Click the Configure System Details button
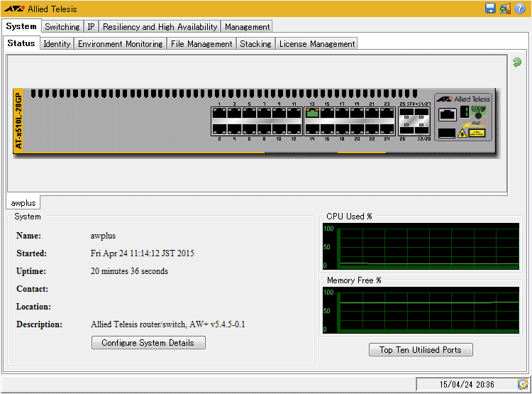532x394 pixels. click(x=148, y=343)
